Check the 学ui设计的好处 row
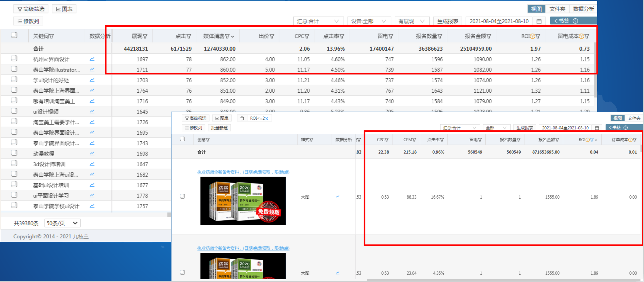This screenshot has width=644, height=282. click(14, 80)
